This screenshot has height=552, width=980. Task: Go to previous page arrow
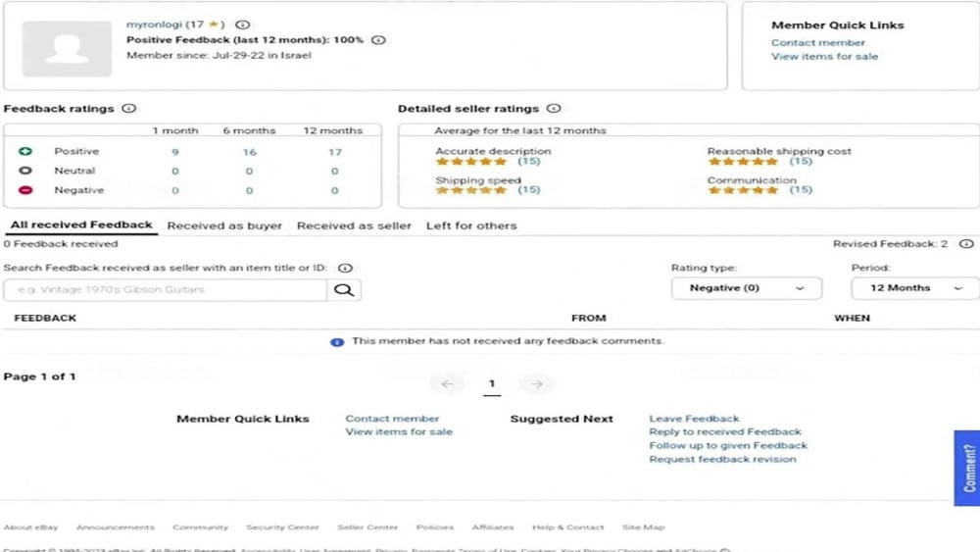click(447, 383)
